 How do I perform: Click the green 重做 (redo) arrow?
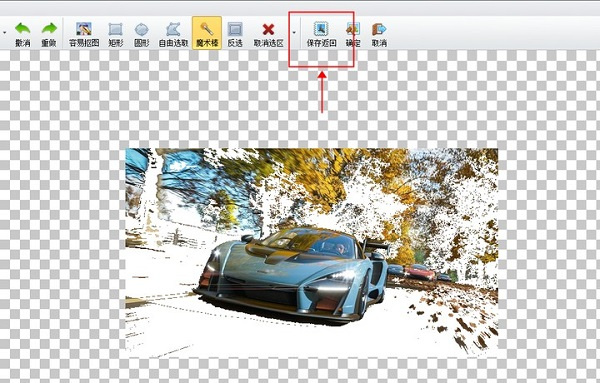click(49, 34)
